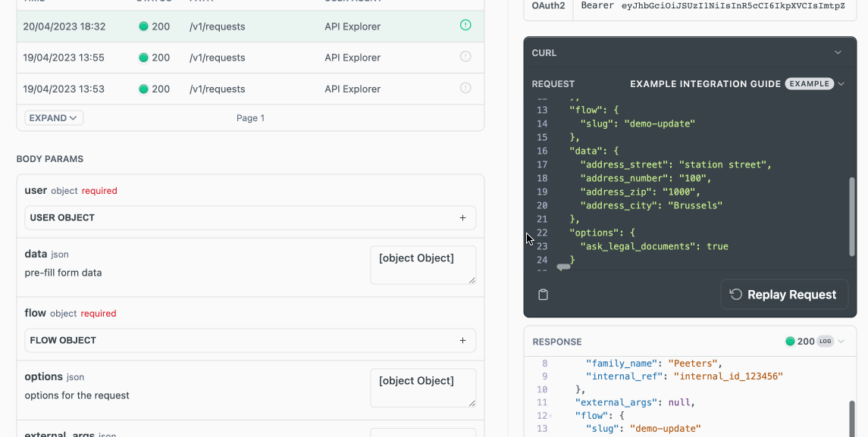Viewport: 868px width, 437px height.
Task: Click the OAuth2 auth label
Action: point(549,6)
